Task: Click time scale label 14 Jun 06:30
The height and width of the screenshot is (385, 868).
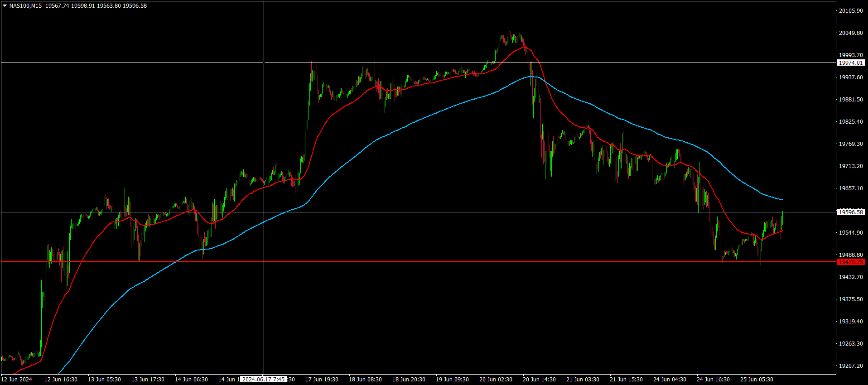Action: click(192, 380)
